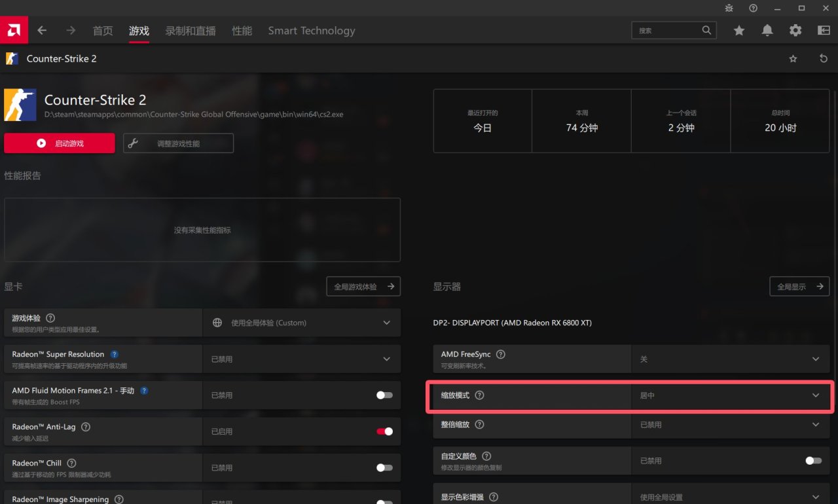838x504 pixels.
Task: Go back with the left arrow
Action: [x=42, y=30]
